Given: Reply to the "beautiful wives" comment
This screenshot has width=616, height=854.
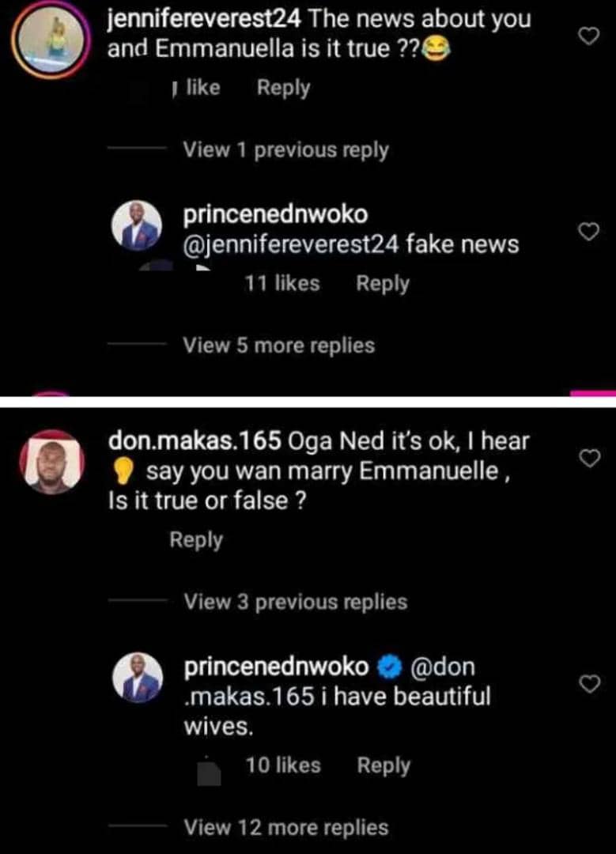Looking at the screenshot, I should click(384, 765).
